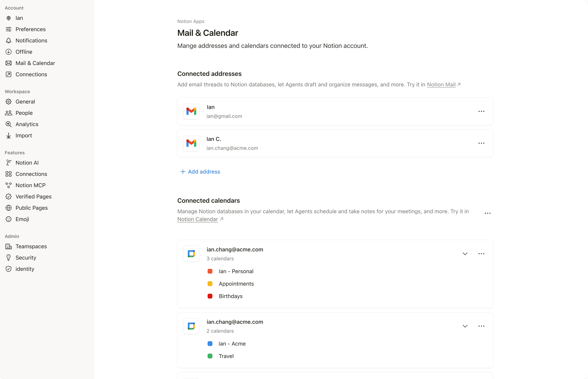Click Account Connections arrow-box icon
Viewport: 588px width, 379px height.
[x=9, y=75]
